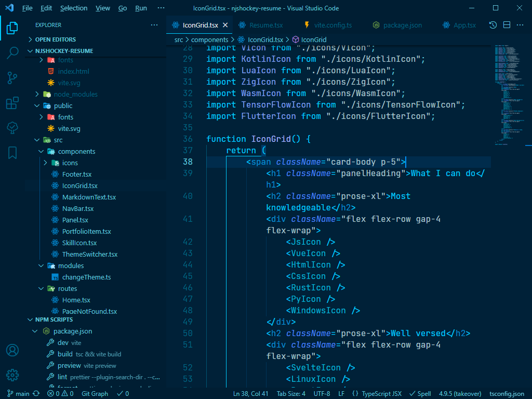Open the Run menu
Image resolution: width=532 pixels, height=399 pixels.
[141, 8]
